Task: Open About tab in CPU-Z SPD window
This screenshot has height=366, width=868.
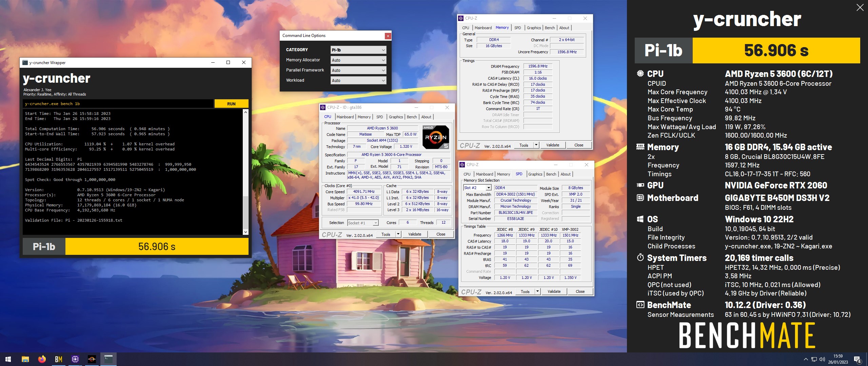Action: 565,174
